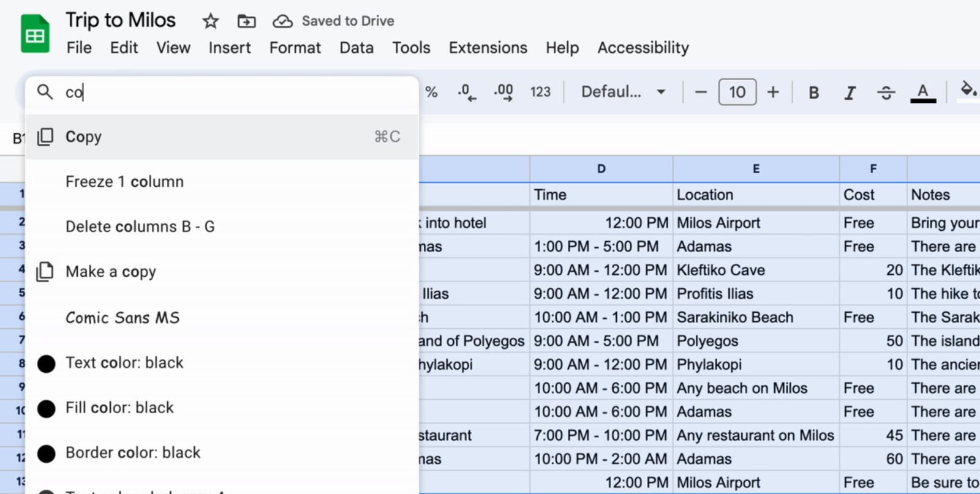Click the move to folder icon
The width and height of the screenshot is (980, 494).
click(x=246, y=21)
